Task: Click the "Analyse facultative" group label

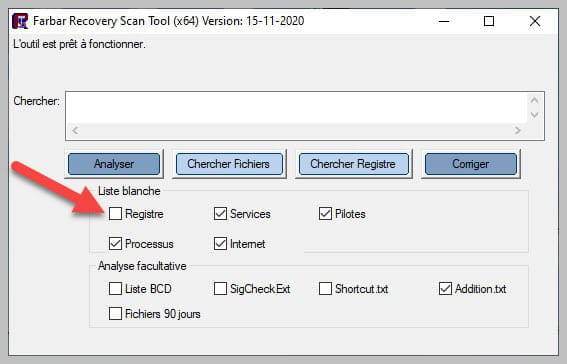Action: 142,266
